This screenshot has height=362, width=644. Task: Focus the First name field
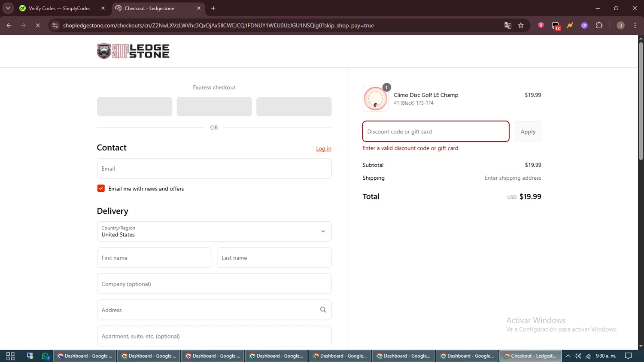(154, 258)
